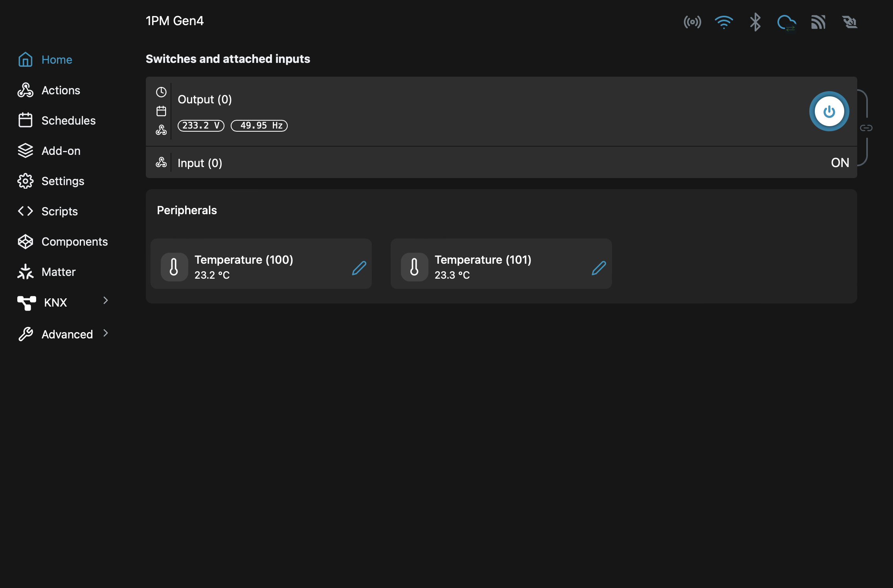
Task: Toggle the Output power button
Action: click(829, 111)
